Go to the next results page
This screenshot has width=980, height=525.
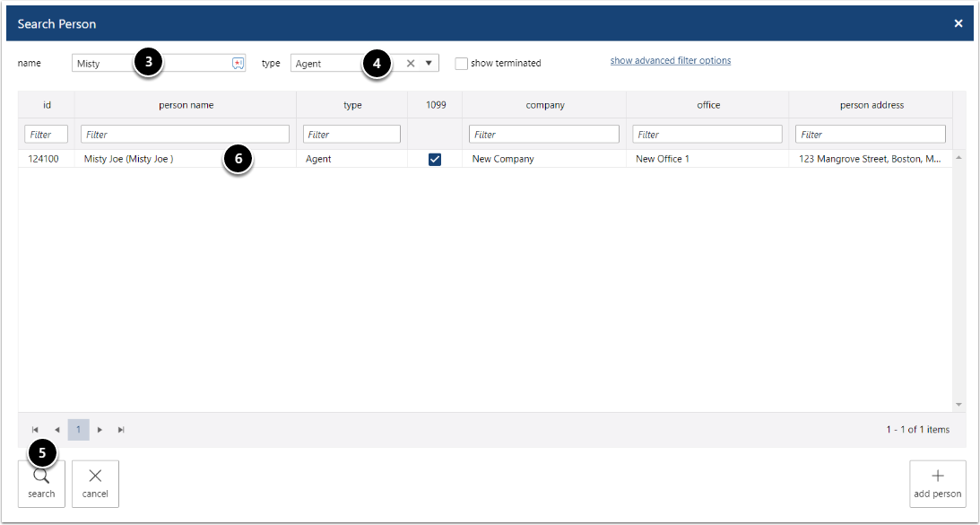pyautogui.click(x=100, y=430)
